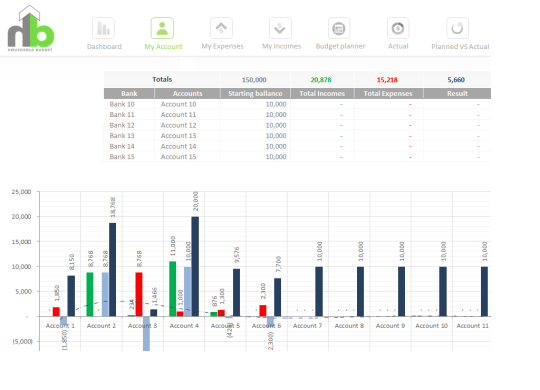Open the Planned VS Actual icon
540x390 pixels.
pos(457,28)
